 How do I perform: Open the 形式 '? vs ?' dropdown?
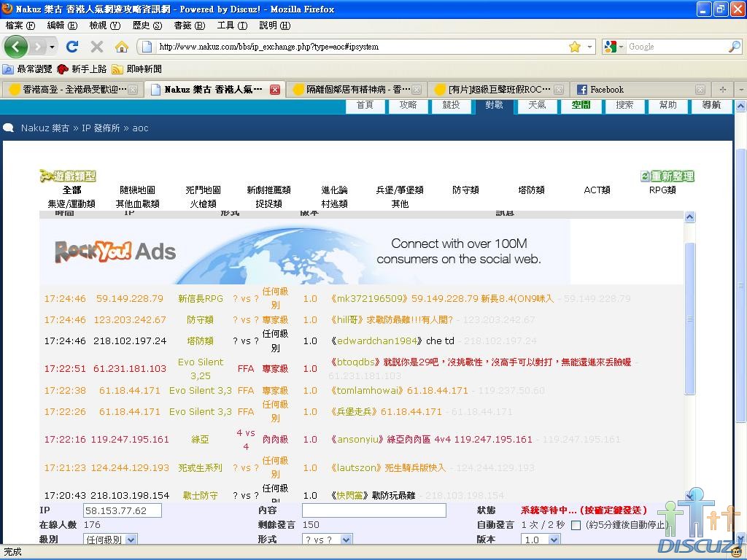(x=346, y=540)
